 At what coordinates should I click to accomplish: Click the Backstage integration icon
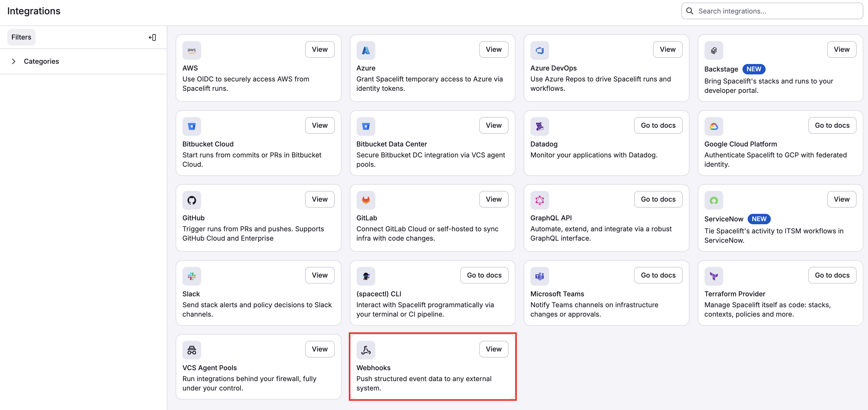(714, 50)
